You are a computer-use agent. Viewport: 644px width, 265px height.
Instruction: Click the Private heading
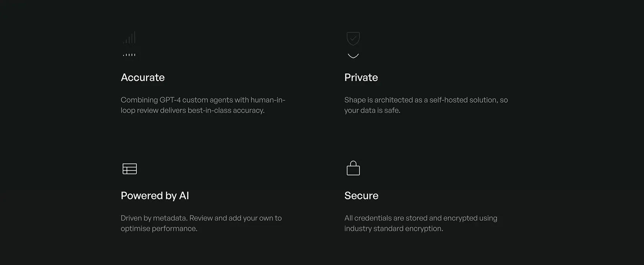(x=361, y=77)
